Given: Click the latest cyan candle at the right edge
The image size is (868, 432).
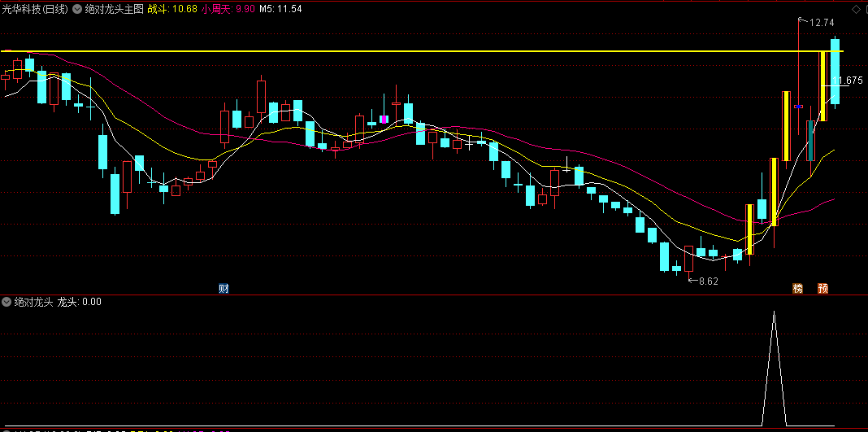Looking at the screenshot, I should tap(835, 72).
